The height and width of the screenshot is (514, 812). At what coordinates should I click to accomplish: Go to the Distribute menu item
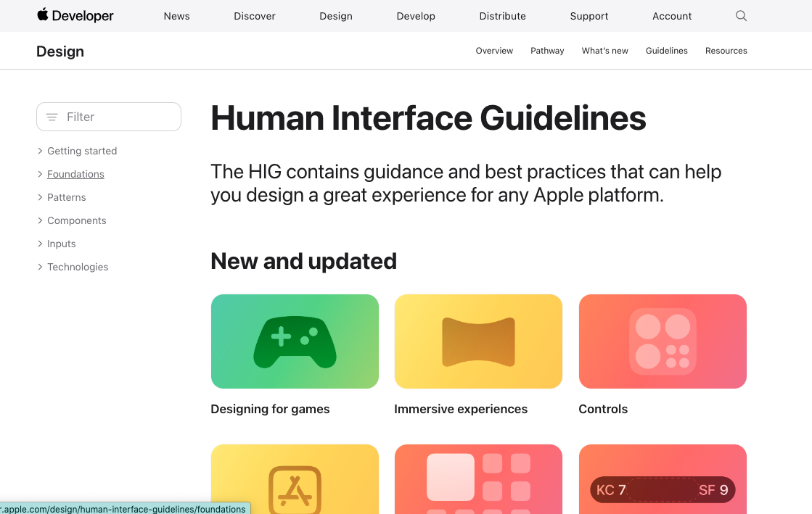[x=502, y=16]
